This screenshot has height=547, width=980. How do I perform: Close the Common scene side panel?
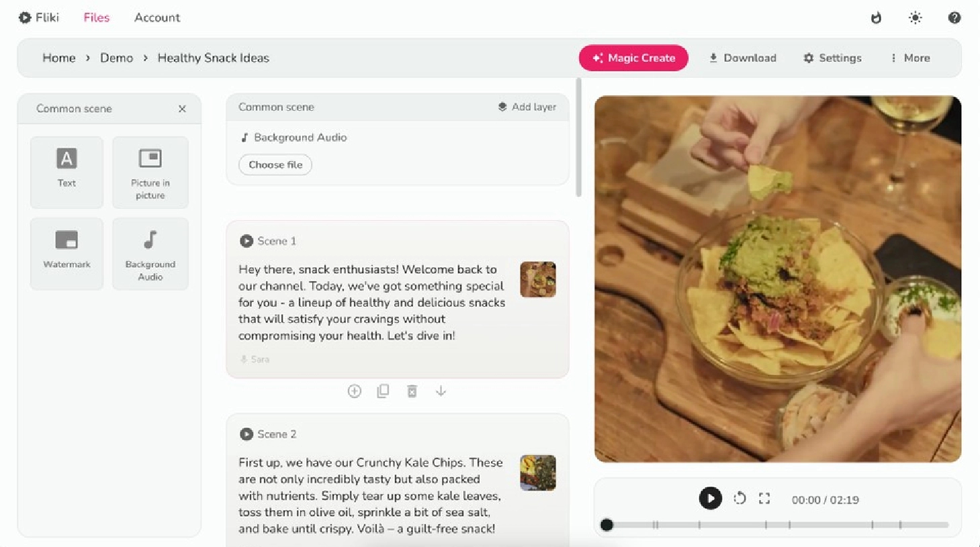182,109
